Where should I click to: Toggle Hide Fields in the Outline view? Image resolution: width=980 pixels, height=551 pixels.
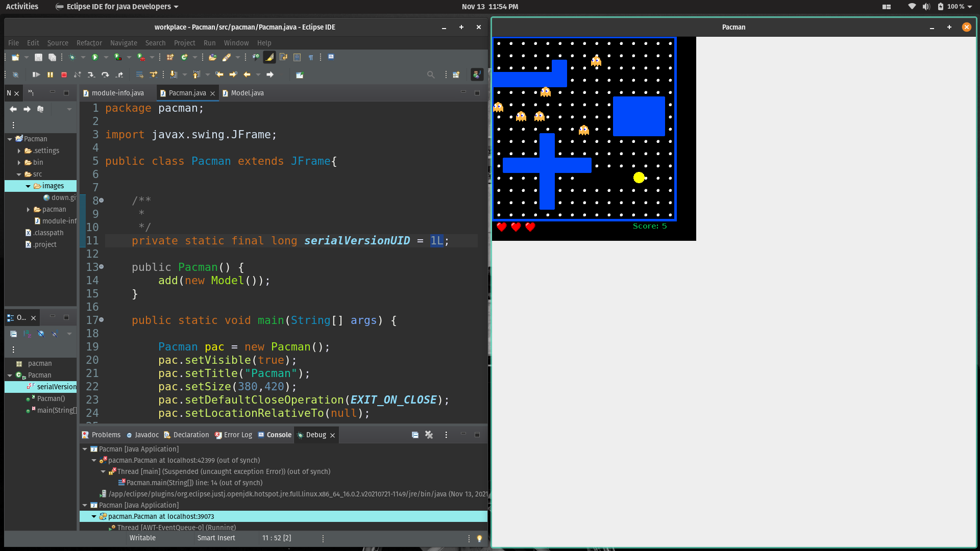point(41,334)
